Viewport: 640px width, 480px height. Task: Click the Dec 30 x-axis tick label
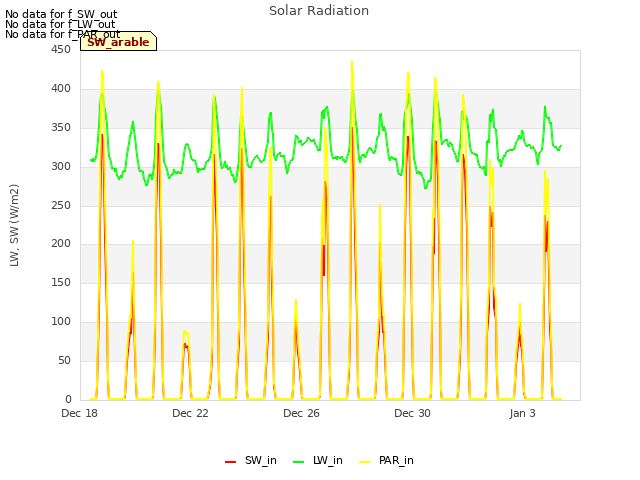(412, 413)
